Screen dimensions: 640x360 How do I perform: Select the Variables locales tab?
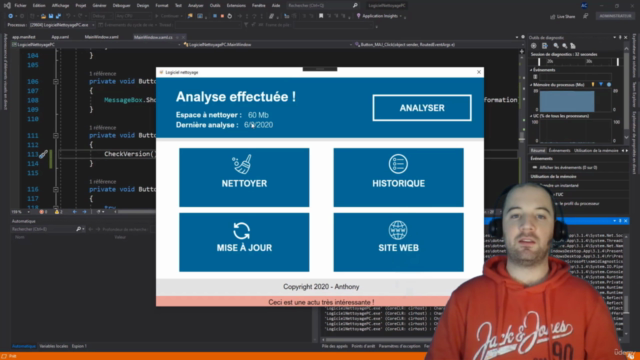(x=53, y=346)
